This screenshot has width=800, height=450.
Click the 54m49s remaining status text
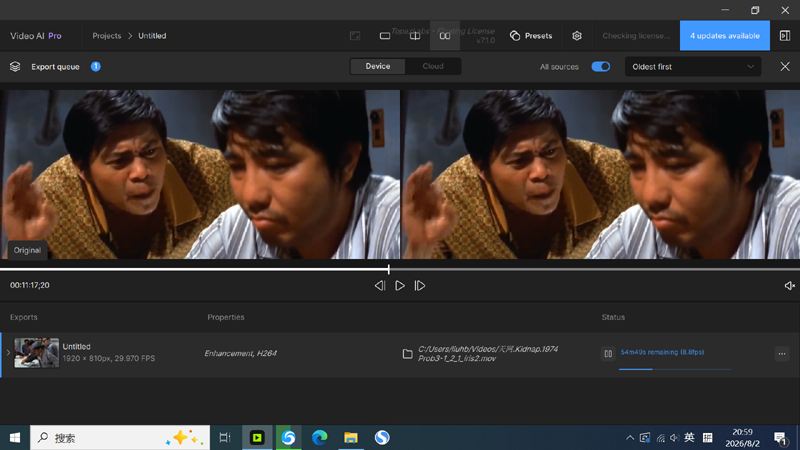[662, 352]
